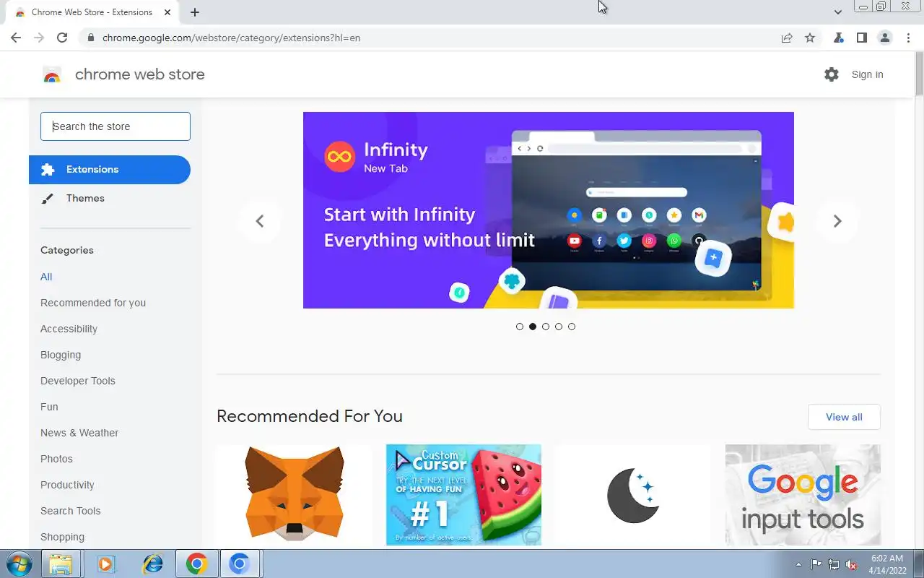The image size is (924, 578).
Task: Open a new tab with plus button
Action: pyautogui.click(x=195, y=12)
